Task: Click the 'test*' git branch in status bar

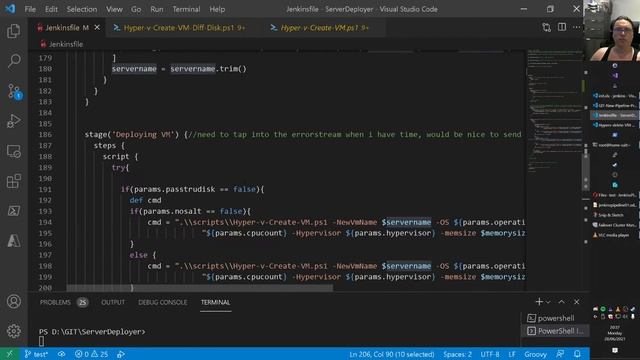Action: point(36,354)
